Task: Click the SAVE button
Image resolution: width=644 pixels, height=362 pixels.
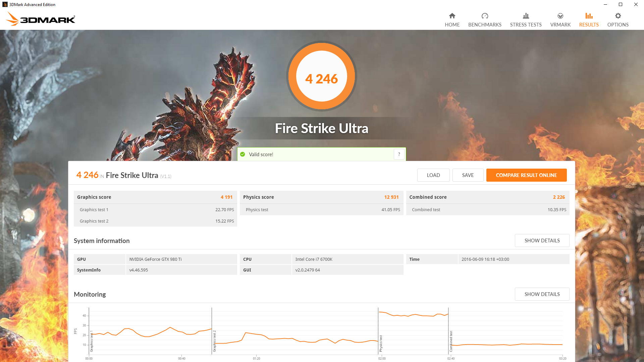Action: click(468, 175)
